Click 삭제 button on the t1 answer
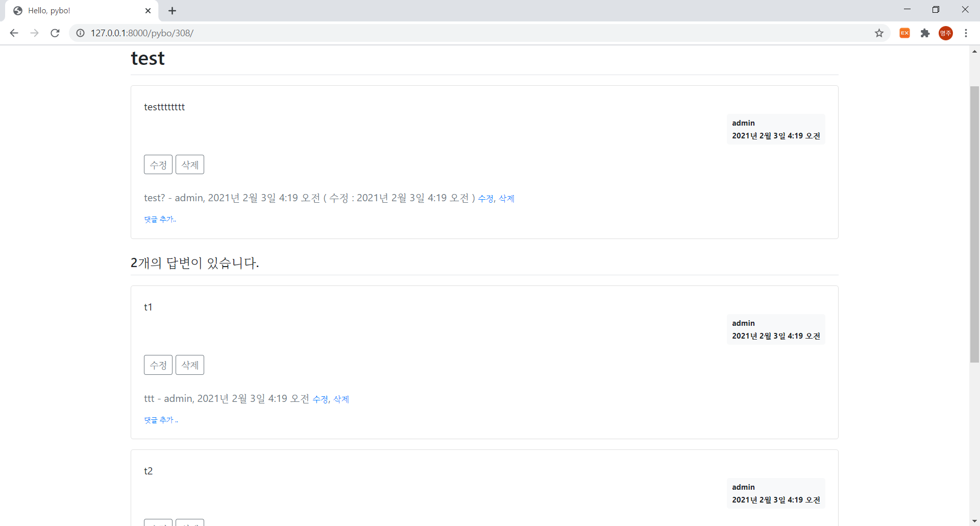The height and width of the screenshot is (526, 980). [189, 365]
